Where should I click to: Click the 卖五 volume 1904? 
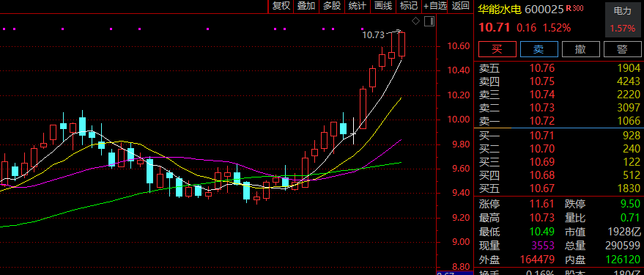point(629,68)
